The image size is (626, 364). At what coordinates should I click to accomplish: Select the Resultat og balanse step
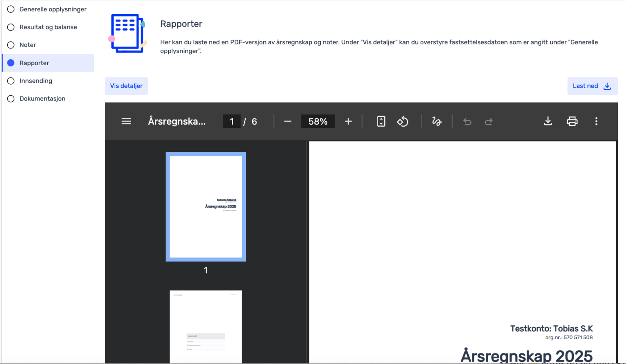(48, 27)
